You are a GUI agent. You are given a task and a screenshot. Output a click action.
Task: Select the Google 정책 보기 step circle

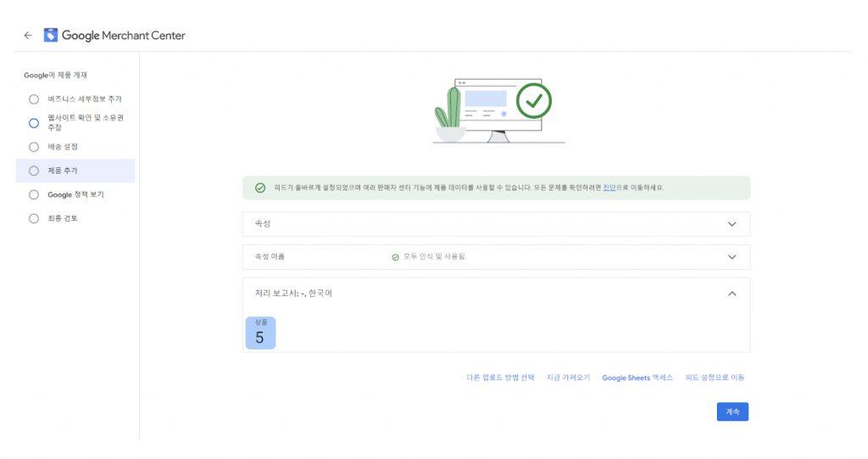(34, 194)
